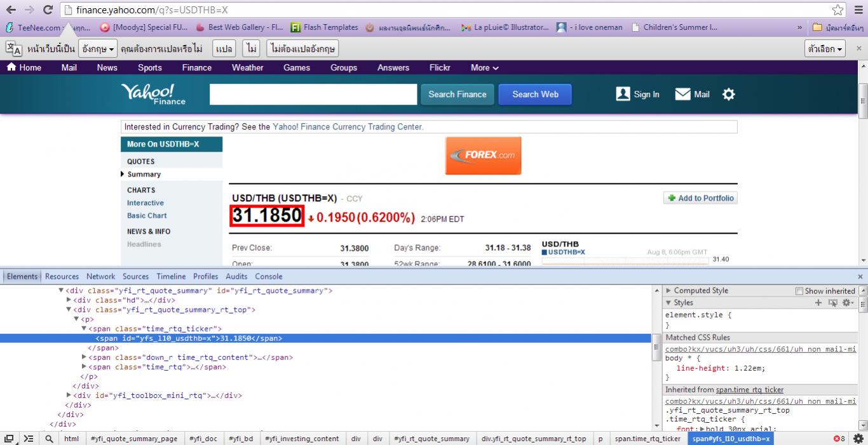Open Yahoo! Finance Currency Trading Center link
Image resolution: width=868 pixels, height=445 pixels.
(348, 127)
